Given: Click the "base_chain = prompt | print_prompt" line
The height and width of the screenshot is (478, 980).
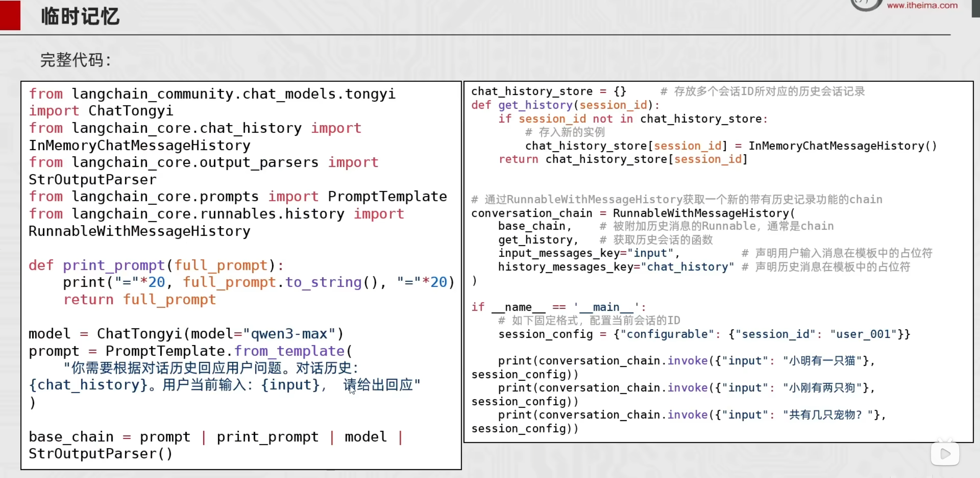Looking at the screenshot, I should pos(216,437).
